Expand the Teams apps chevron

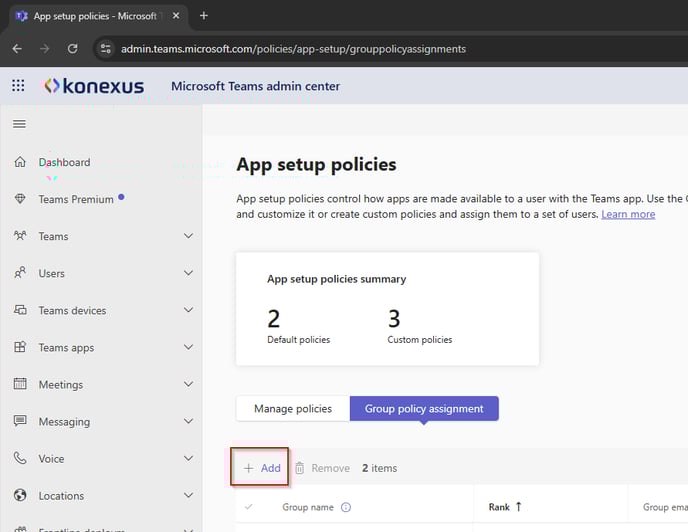[188, 347]
